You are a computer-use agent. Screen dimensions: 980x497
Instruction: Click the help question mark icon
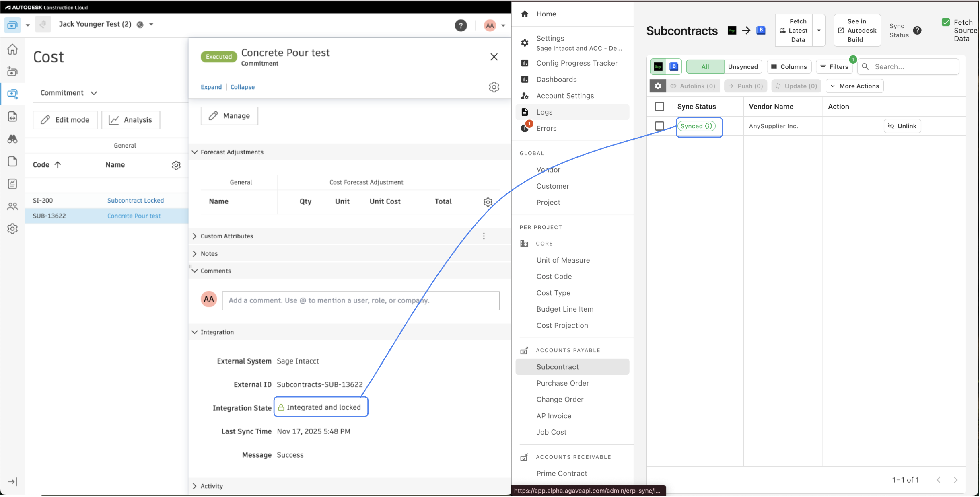461,25
